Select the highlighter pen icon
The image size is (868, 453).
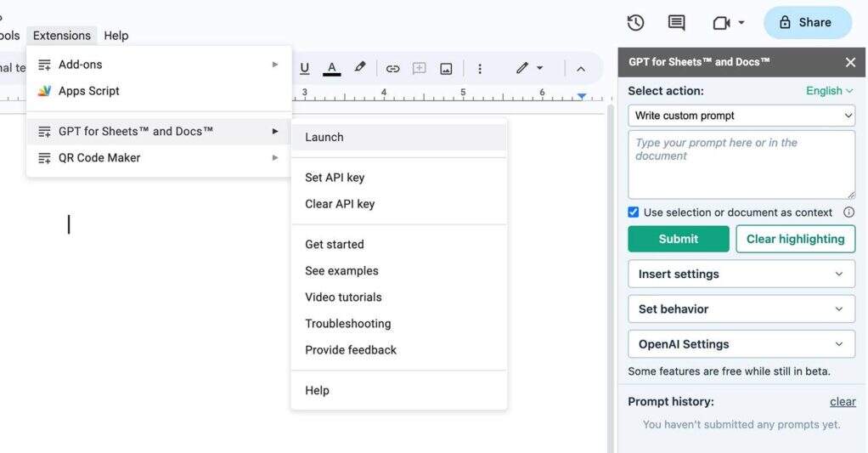tap(360, 68)
